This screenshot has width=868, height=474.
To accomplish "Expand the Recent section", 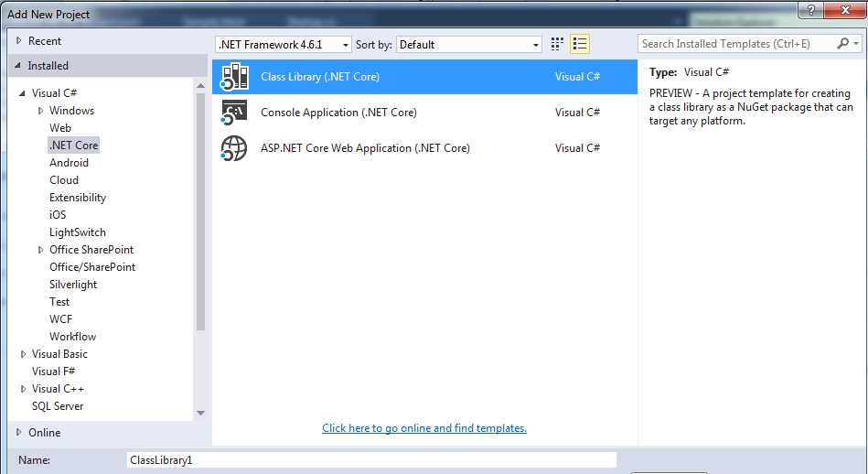I will pyautogui.click(x=19, y=40).
